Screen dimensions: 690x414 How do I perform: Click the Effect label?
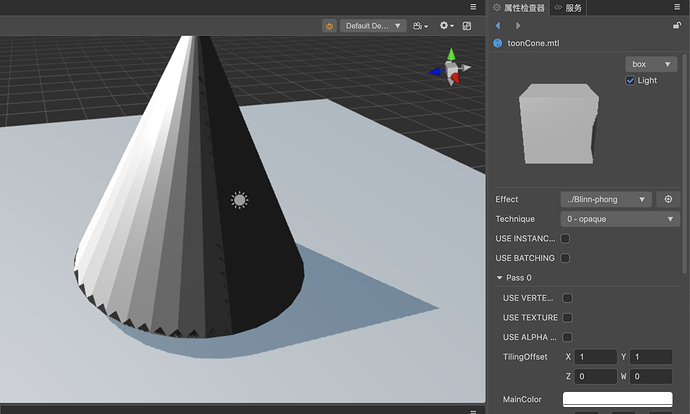[506, 199]
